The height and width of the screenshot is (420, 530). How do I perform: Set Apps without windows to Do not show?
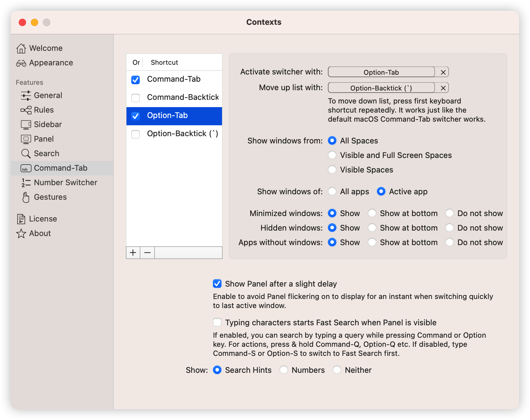click(450, 242)
